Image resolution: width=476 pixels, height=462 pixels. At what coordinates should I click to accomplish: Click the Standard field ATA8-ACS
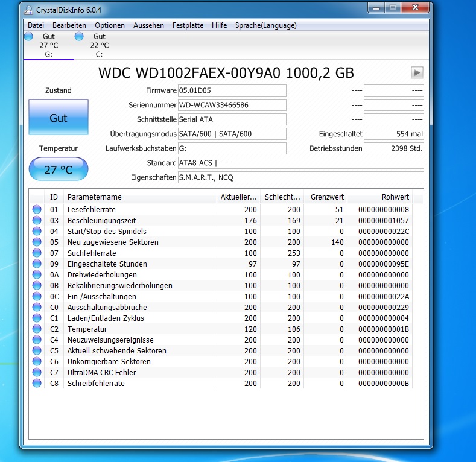click(x=300, y=163)
